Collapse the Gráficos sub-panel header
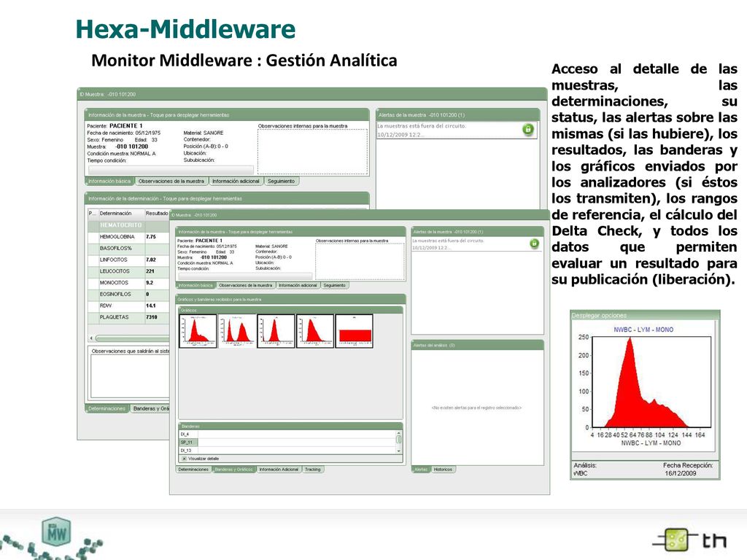 290,310
